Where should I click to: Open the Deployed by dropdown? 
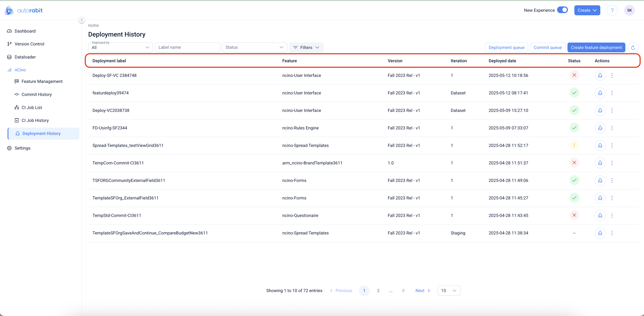(x=120, y=47)
